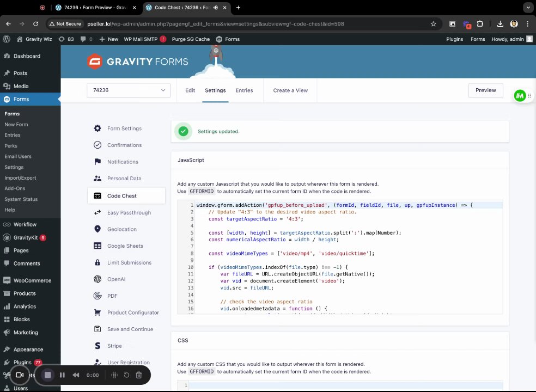Click into CSS code editor line 1

(x=345, y=385)
